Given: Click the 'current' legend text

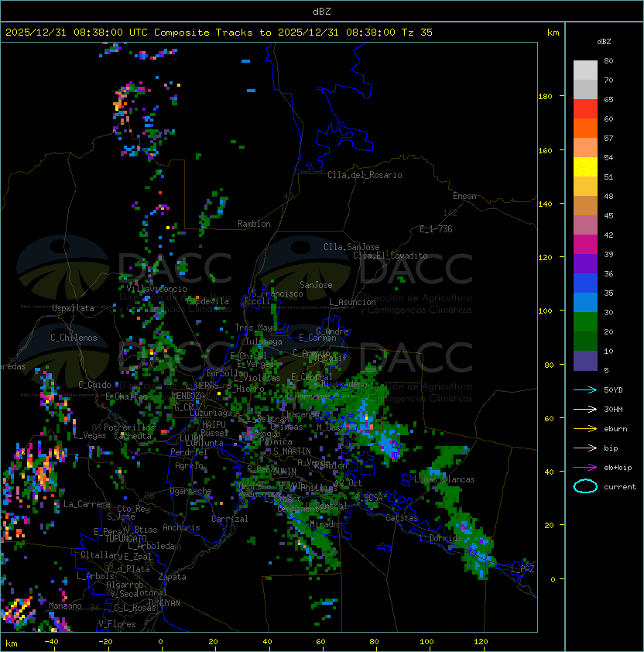Looking at the screenshot, I should 620,486.
